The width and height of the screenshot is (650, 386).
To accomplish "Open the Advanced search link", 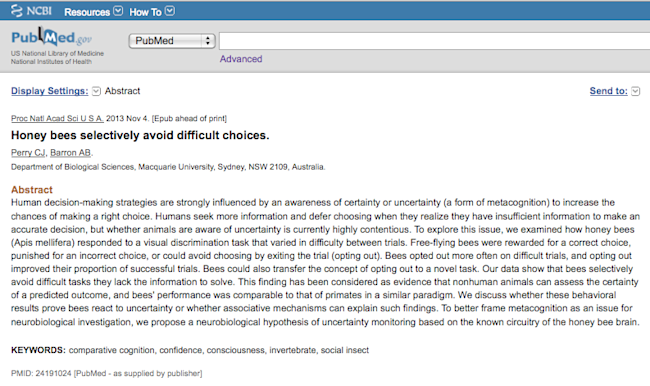I will (241, 59).
